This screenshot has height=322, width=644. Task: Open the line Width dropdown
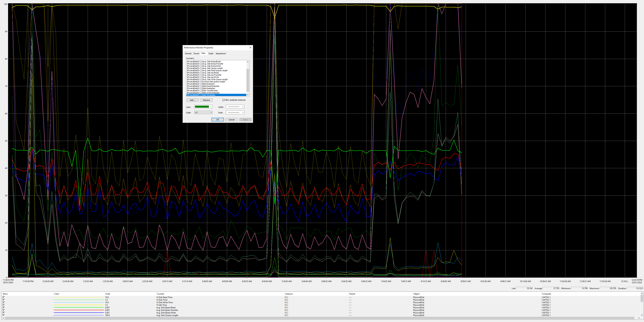235,107
